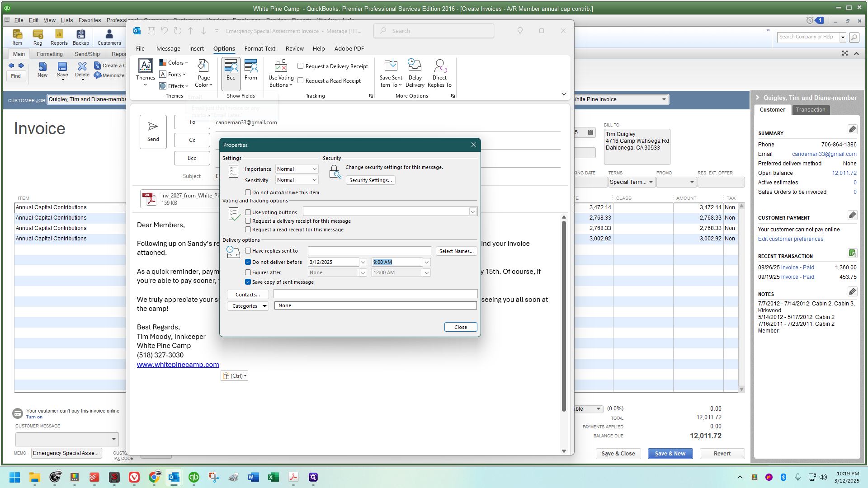Open QuickBooks Lists menu
This screenshot has height=488, width=868.
[66, 20]
